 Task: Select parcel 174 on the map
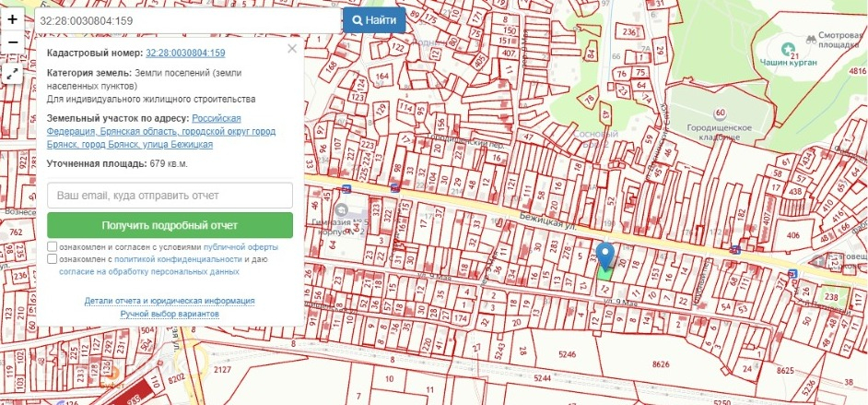coord(460,319)
